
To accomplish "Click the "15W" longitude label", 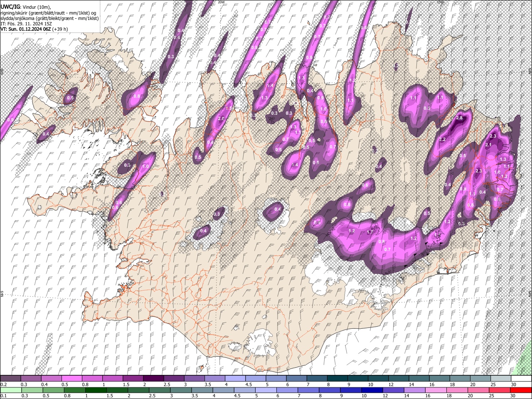I will click(441, 2).
